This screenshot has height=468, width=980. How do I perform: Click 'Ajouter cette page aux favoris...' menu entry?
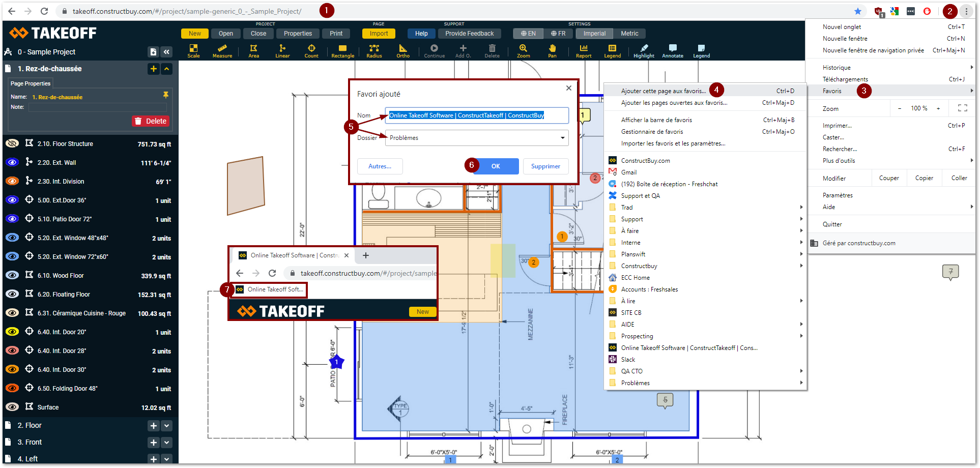(663, 91)
